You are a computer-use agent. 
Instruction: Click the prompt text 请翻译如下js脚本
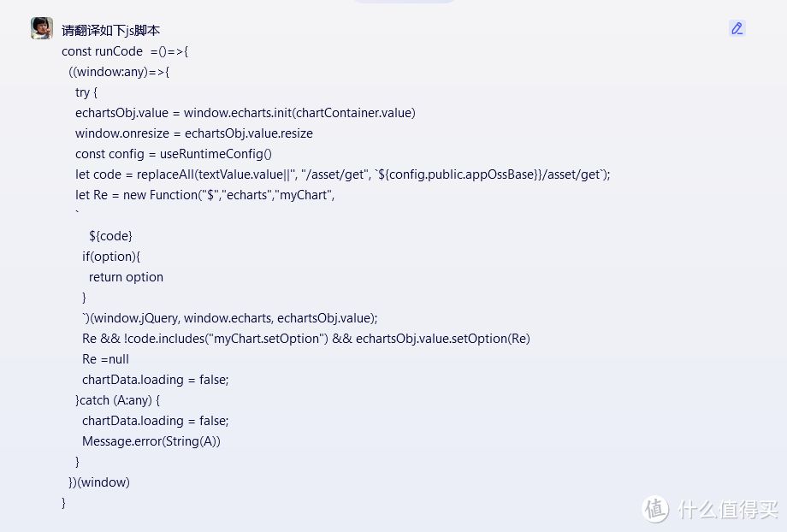click(x=110, y=30)
